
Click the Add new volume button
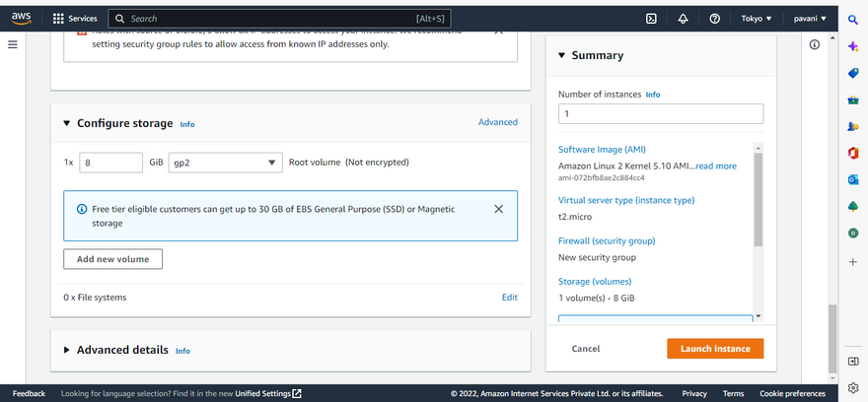coord(112,259)
